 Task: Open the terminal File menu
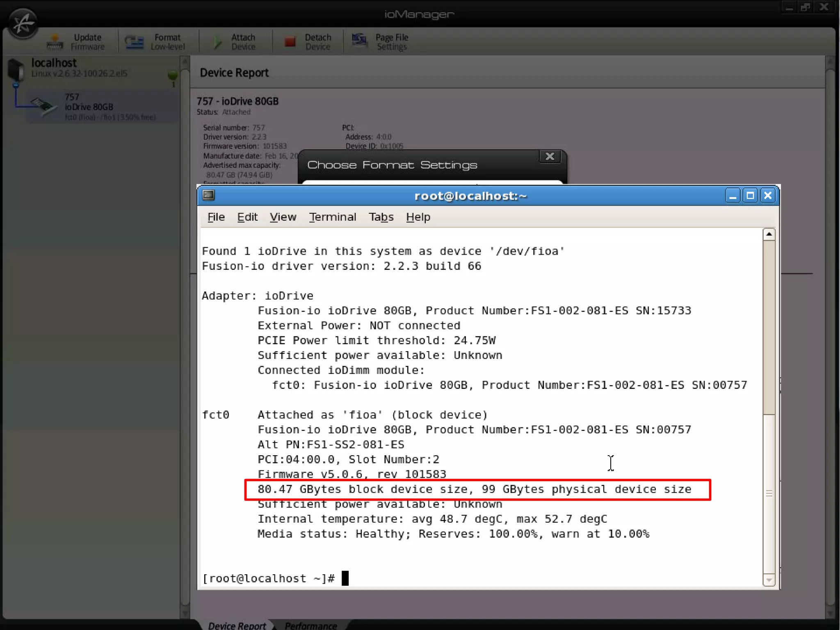[216, 217]
